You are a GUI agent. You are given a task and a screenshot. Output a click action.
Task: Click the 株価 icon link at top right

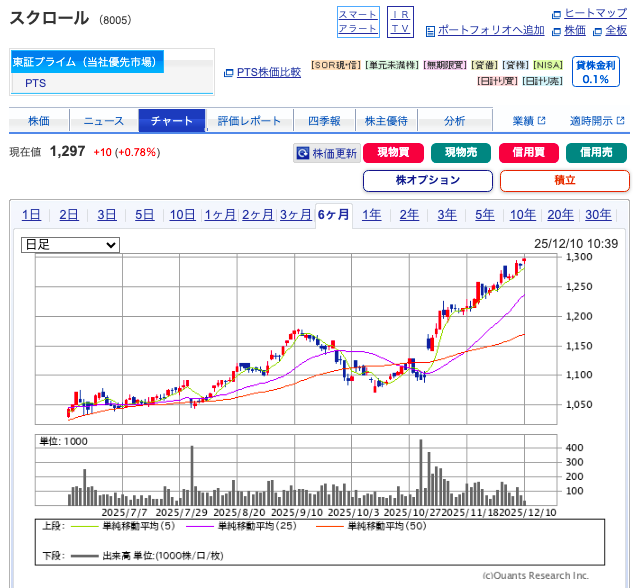tap(568, 30)
